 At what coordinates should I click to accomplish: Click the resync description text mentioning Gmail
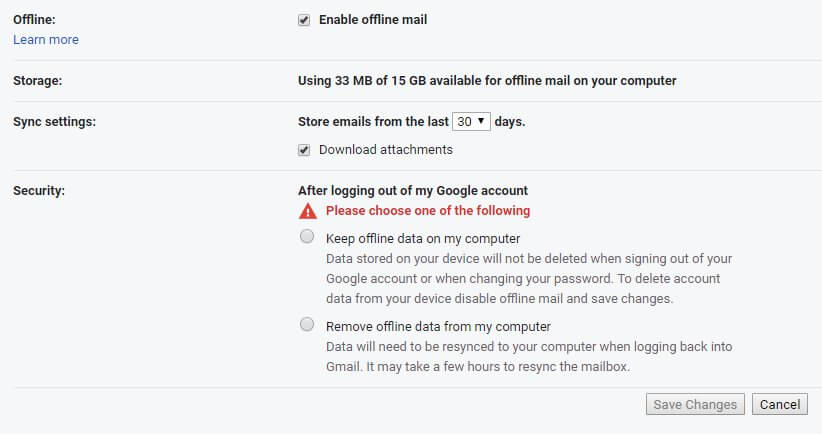(529, 356)
